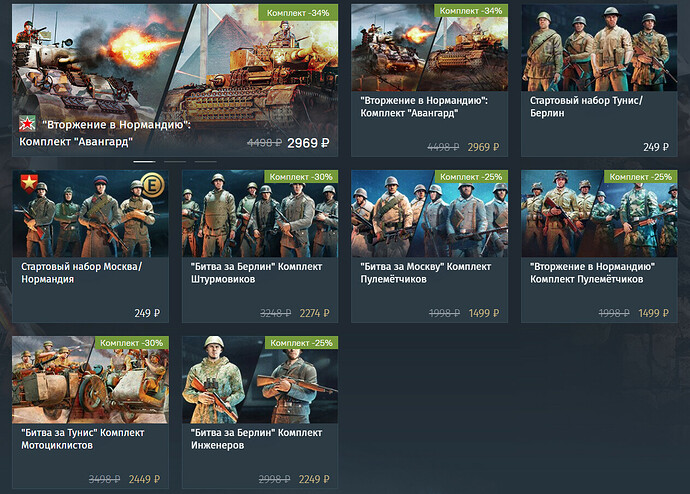Open the '"Битва за Москву" Комплект Пулемётчиков' title
The image size is (690, 494).
coord(426,273)
